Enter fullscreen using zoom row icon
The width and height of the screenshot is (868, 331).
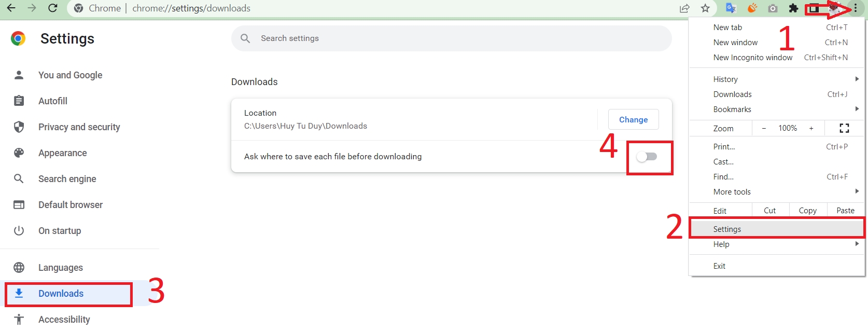tap(844, 128)
